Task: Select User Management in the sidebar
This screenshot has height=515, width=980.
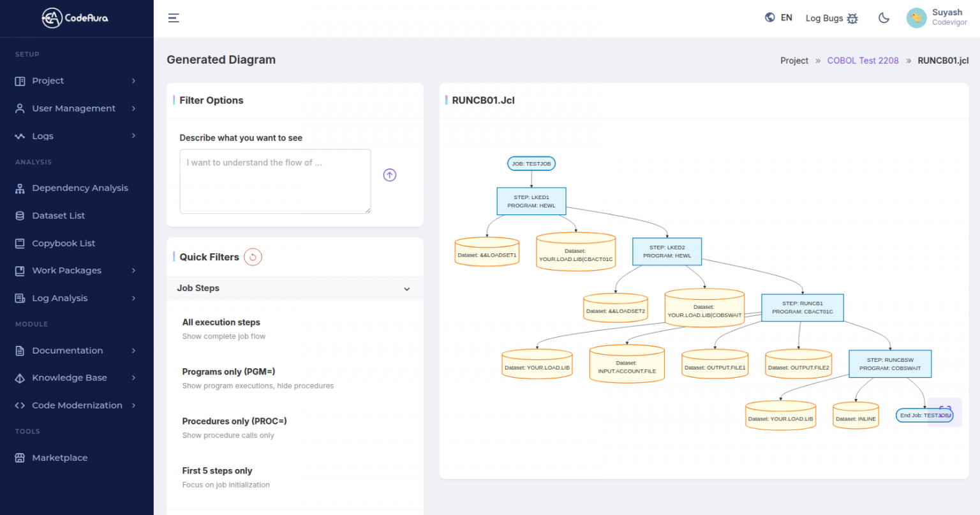Action: [74, 108]
